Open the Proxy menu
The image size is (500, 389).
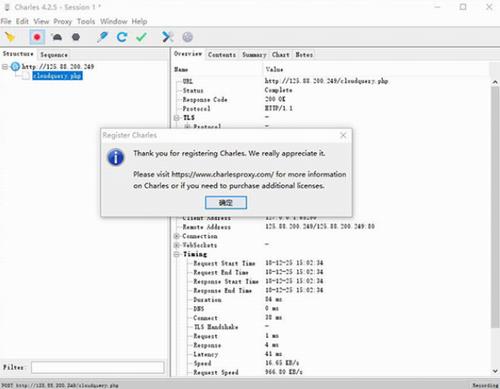click(x=63, y=21)
